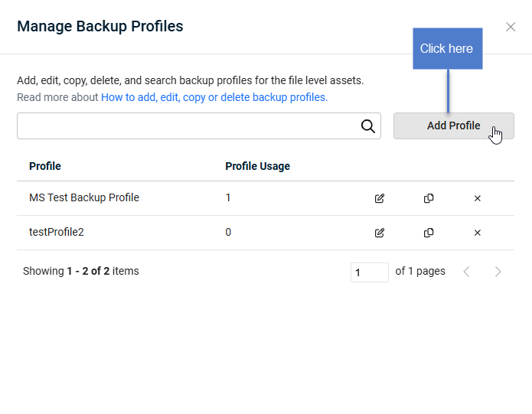Delete the MS Test Backup Profile
Screen dimensions: 532x414
[x=478, y=198]
